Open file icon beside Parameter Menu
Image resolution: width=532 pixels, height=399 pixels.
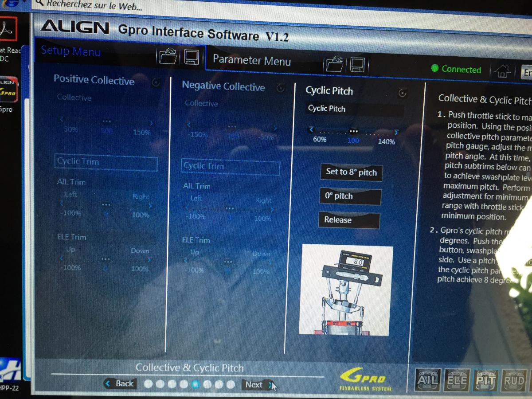[335, 65]
